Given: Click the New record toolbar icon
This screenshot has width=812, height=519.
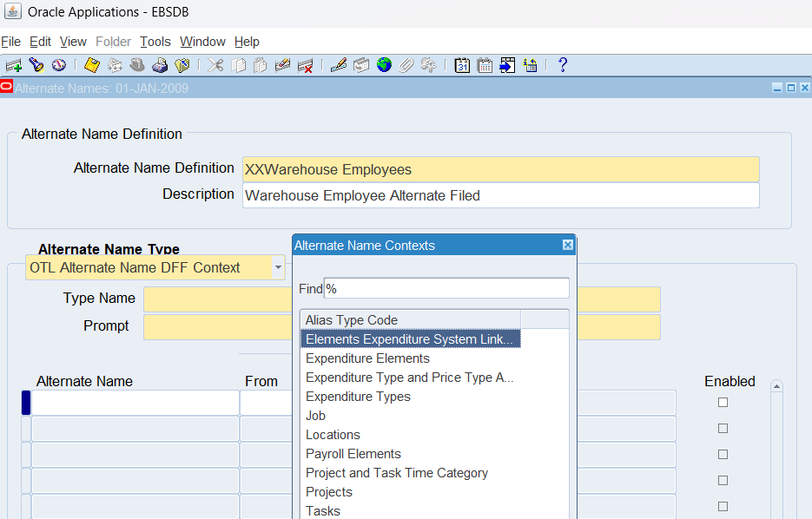Looking at the screenshot, I should pos(13,65).
